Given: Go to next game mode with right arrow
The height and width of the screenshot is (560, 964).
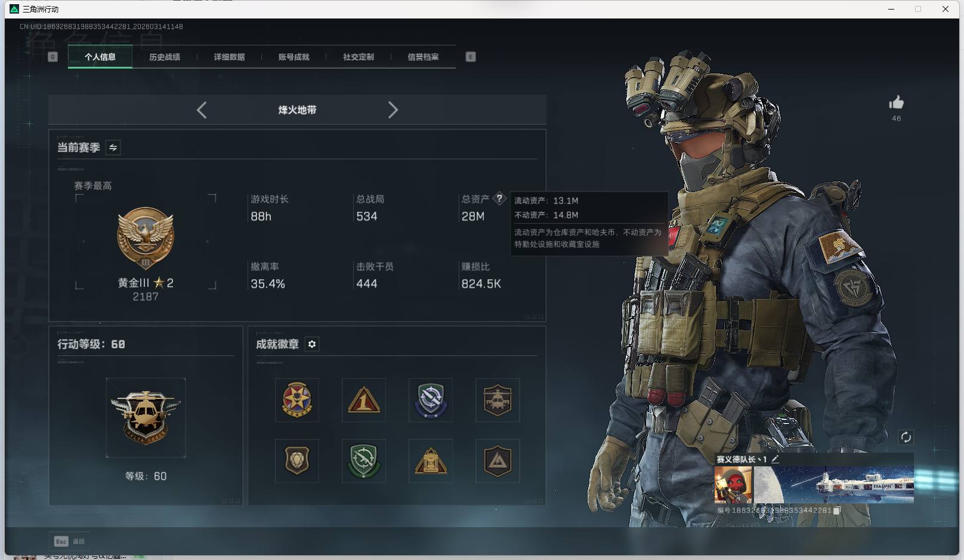Looking at the screenshot, I should [x=393, y=110].
